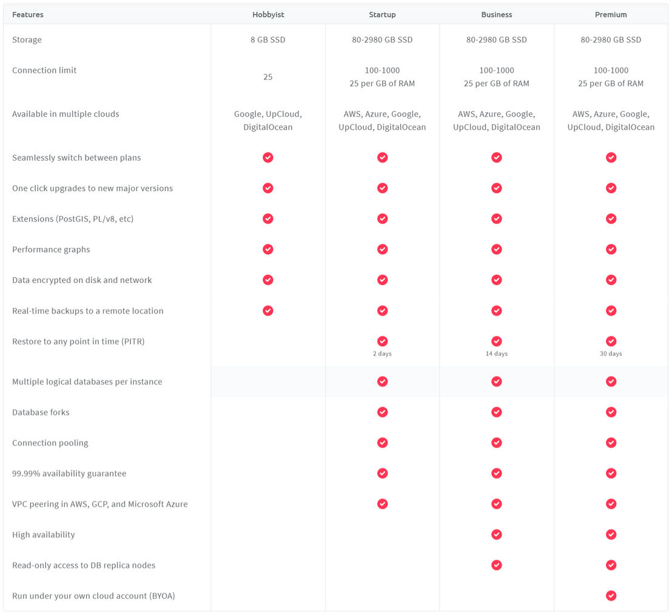Screen dimensions: 672x616
Task: Click Startup checkmark for VPC peering row
Action: (382, 504)
